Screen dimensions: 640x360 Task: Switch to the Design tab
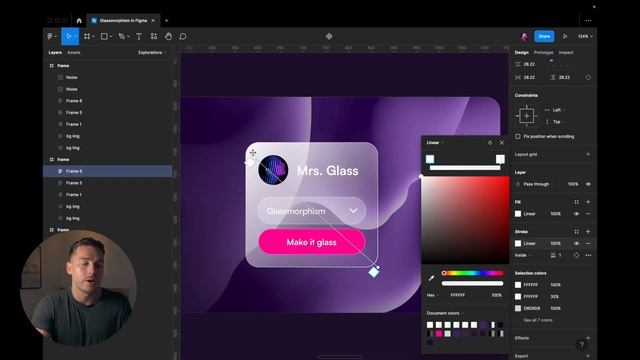tap(522, 53)
